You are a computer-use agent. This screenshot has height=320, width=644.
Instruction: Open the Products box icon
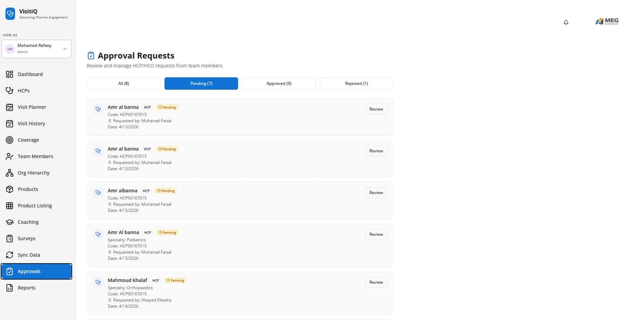click(9, 189)
